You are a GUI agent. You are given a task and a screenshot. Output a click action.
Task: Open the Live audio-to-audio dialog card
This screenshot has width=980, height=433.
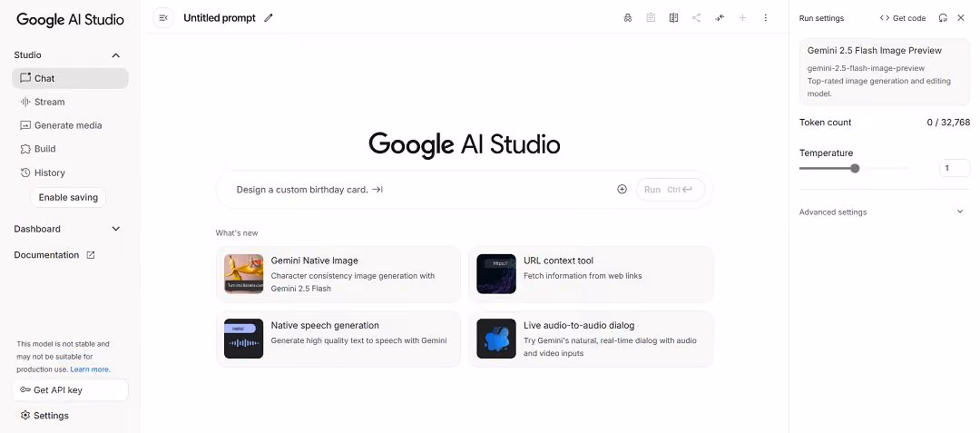click(591, 340)
